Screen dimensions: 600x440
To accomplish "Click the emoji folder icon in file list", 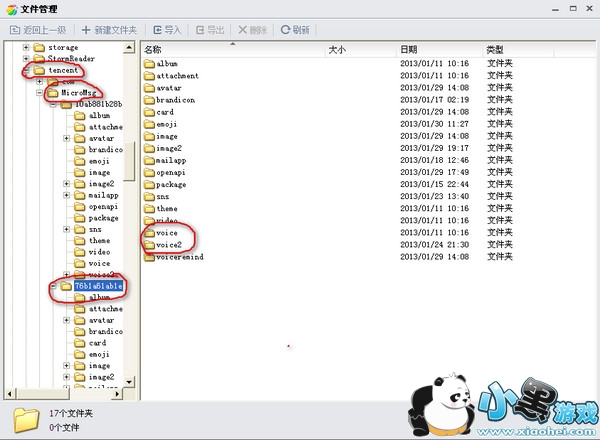I will coord(149,124).
